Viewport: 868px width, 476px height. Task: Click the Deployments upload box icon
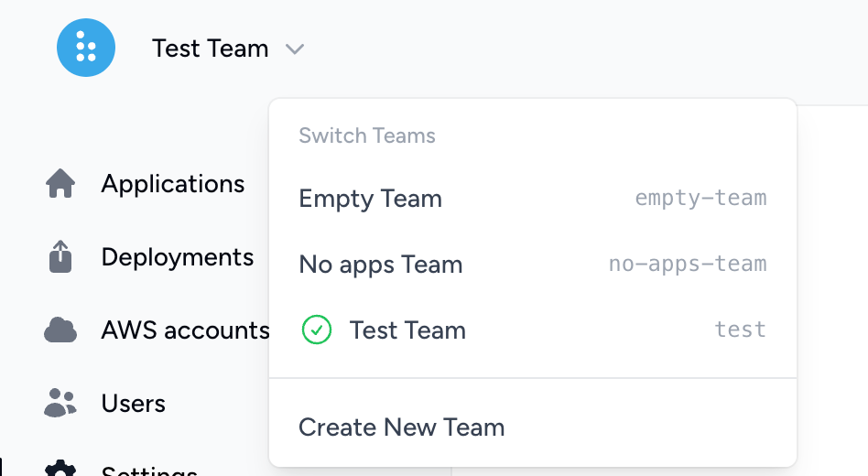click(x=60, y=257)
